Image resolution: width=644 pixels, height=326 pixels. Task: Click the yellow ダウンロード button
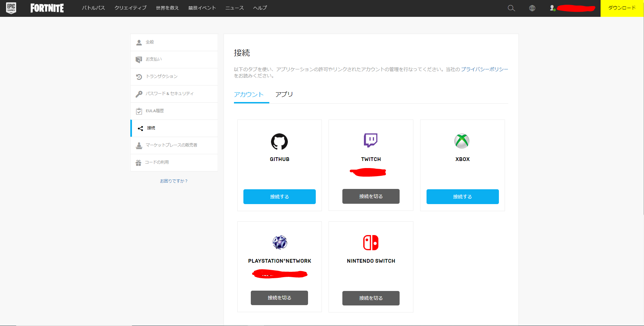coord(622,8)
